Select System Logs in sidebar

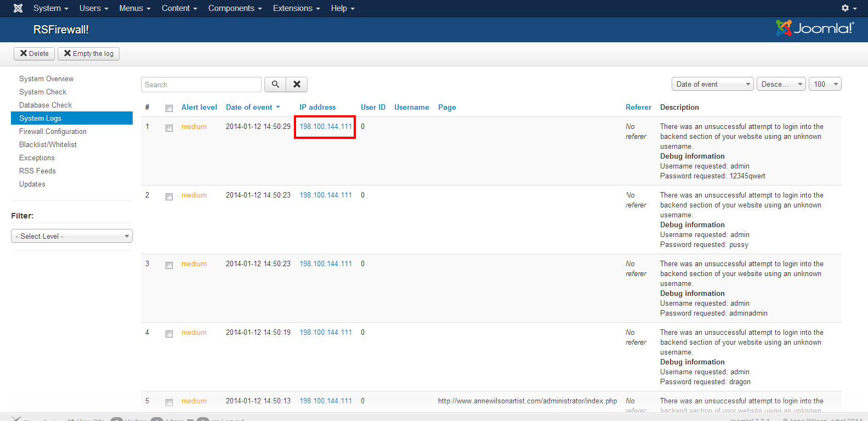72,118
